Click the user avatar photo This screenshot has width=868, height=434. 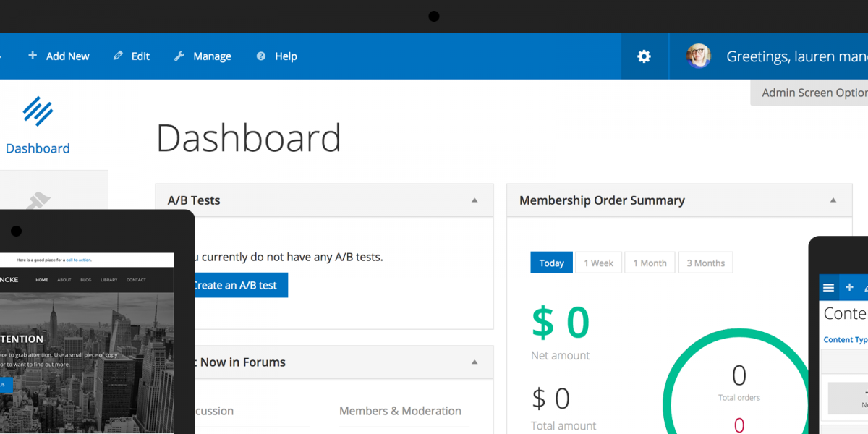(x=699, y=56)
